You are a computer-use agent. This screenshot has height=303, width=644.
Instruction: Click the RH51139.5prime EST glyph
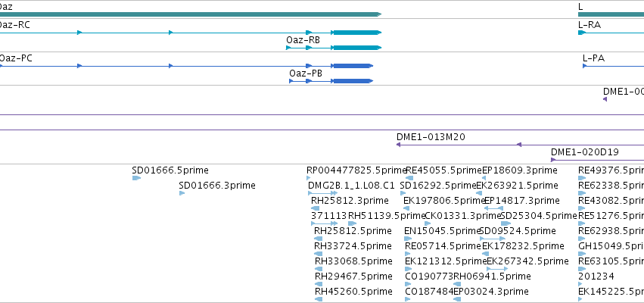(x=353, y=223)
